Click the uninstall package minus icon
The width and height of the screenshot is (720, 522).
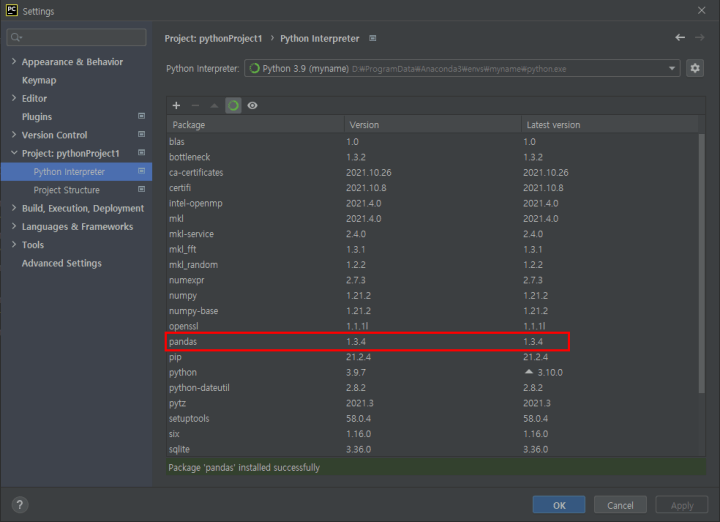(x=195, y=106)
